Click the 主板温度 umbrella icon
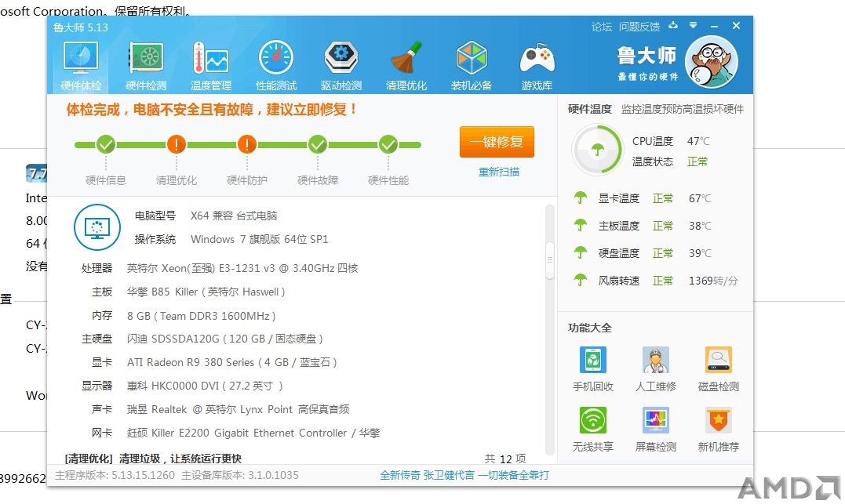This screenshot has width=845, height=504. [x=581, y=225]
